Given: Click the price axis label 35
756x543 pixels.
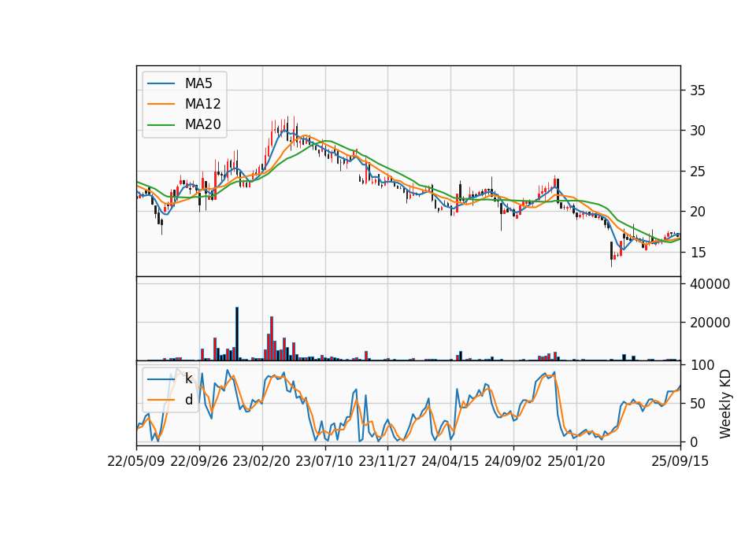Looking at the screenshot, I should click(x=698, y=90).
